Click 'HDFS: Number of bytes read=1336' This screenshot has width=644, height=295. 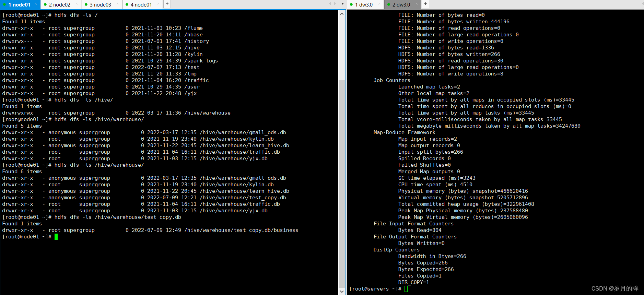pos(446,48)
